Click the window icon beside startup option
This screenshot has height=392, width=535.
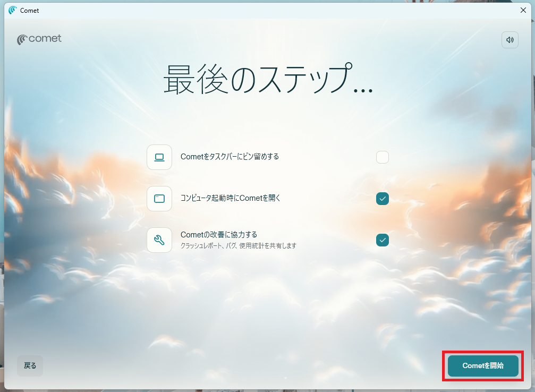pyautogui.click(x=159, y=199)
